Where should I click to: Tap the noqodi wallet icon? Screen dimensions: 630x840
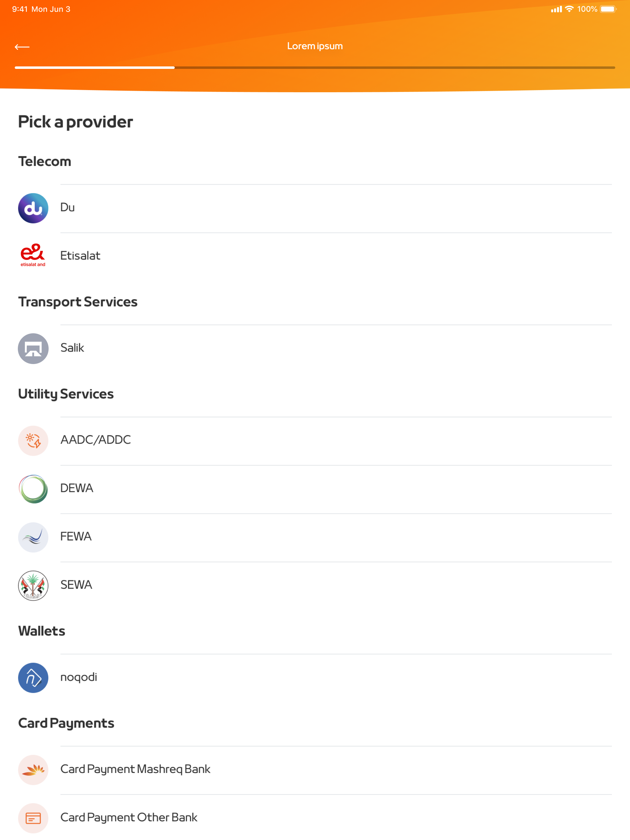coord(33,677)
